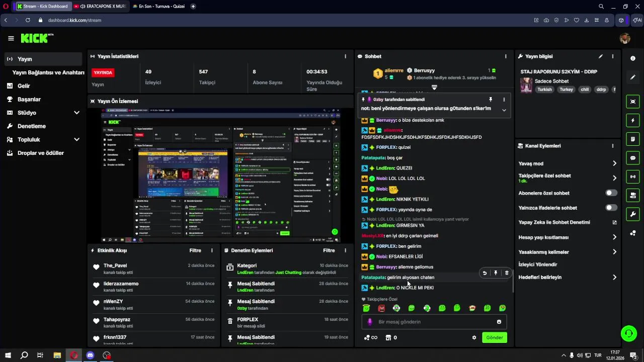Click the purple microphone icon in message box
The height and width of the screenshot is (362, 644).
tap(370, 322)
